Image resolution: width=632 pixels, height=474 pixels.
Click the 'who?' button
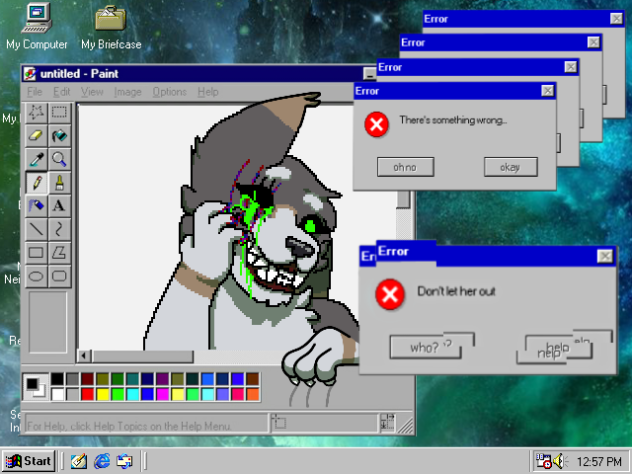[426, 347]
